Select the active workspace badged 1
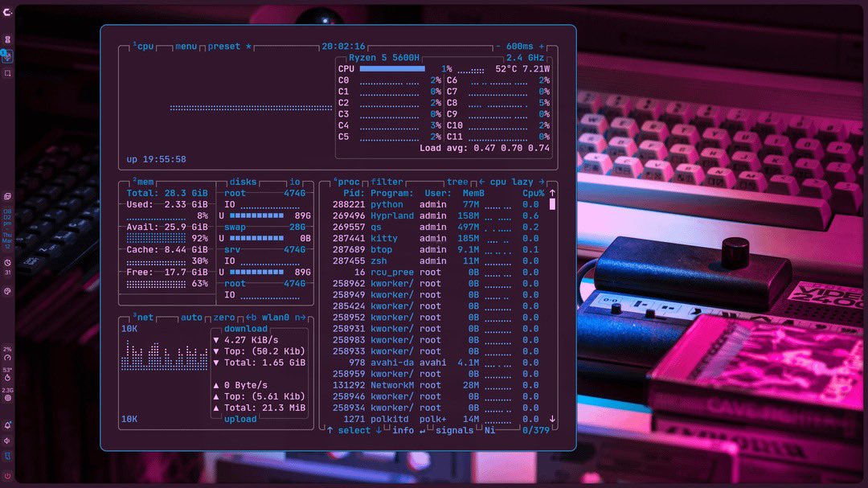 (6, 56)
